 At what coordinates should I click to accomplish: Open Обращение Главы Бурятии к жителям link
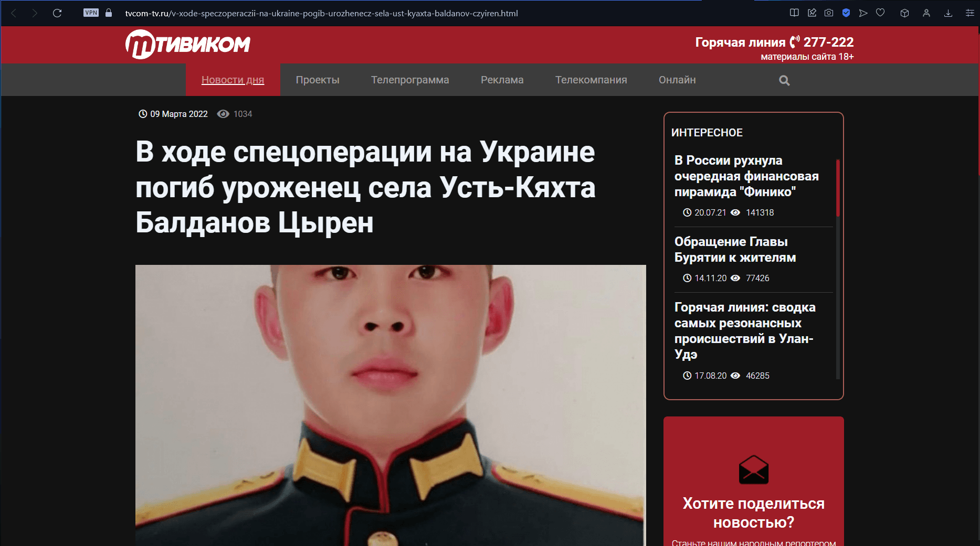tap(735, 250)
